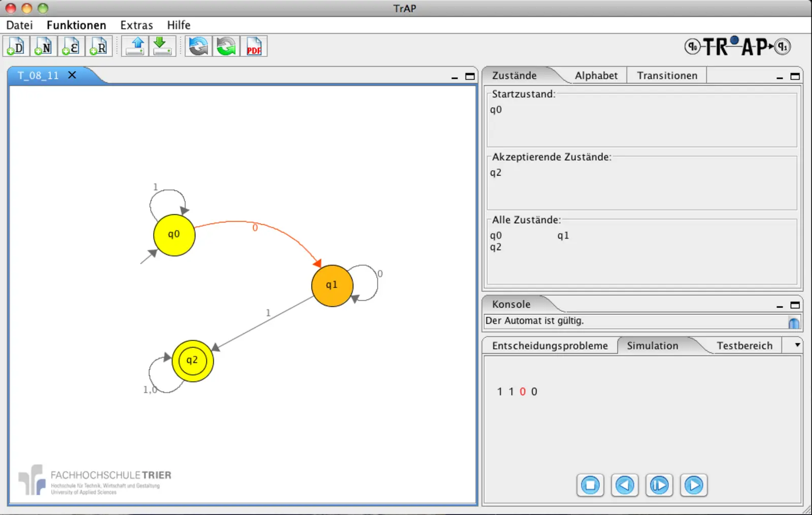Create a new regular expression with the R icon
812x515 pixels.
tap(98, 47)
